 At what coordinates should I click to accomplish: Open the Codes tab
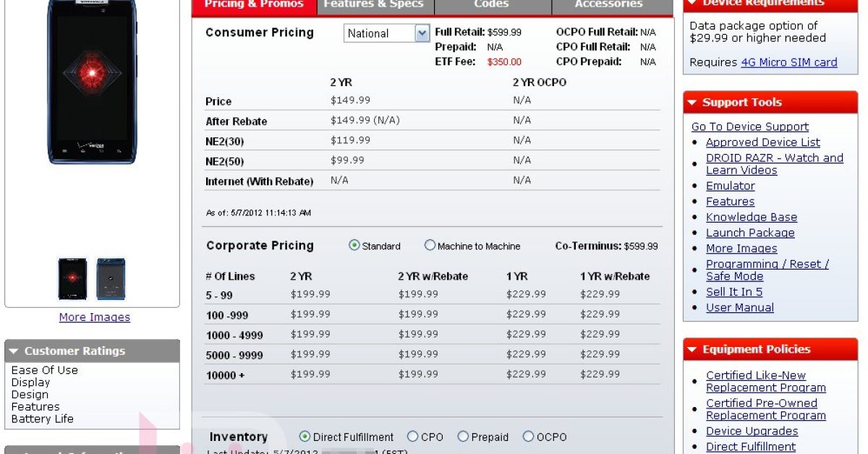click(x=491, y=5)
